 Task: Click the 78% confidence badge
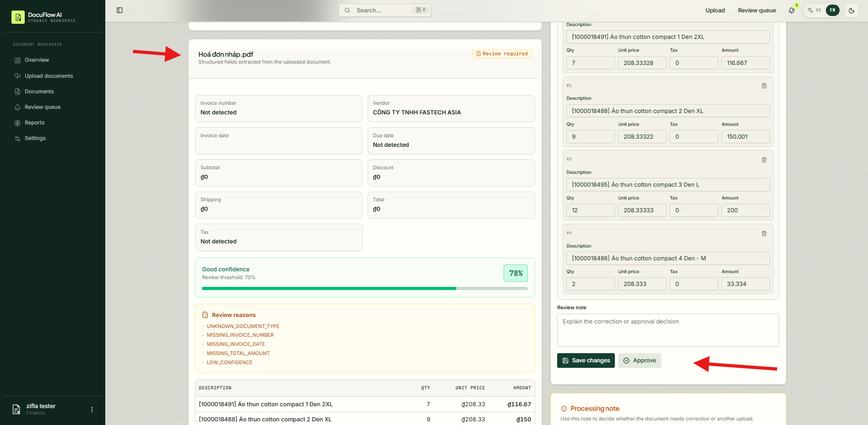515,273
